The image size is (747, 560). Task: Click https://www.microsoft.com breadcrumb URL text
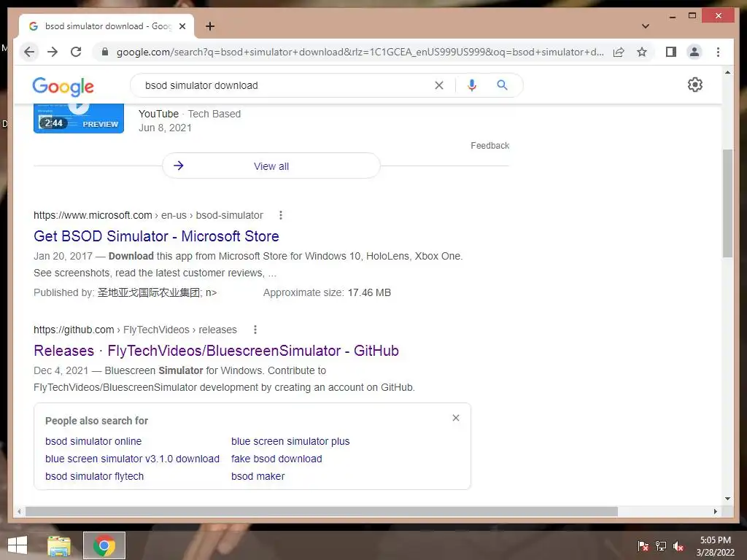93,215
